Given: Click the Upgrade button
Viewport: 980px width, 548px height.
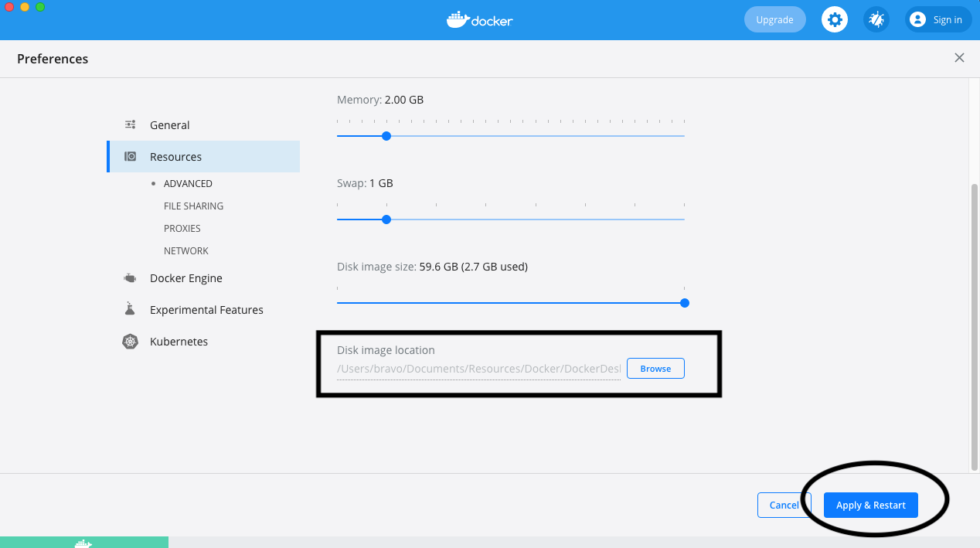Looking at the screenshot, I should coord(774,20).
